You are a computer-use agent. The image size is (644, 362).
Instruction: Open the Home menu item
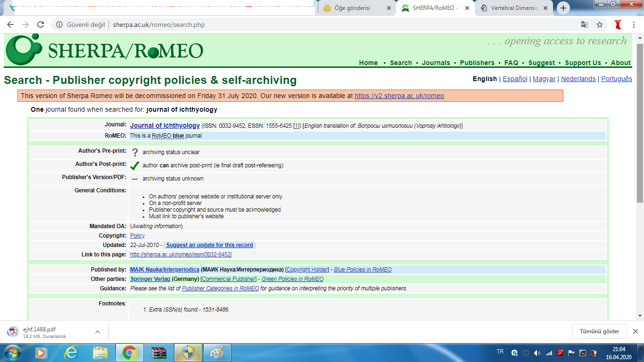[368, 63]
